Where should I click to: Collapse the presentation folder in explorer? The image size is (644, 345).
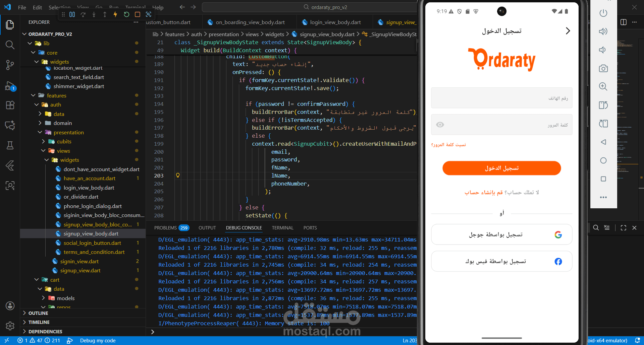[x=40, y=132]
